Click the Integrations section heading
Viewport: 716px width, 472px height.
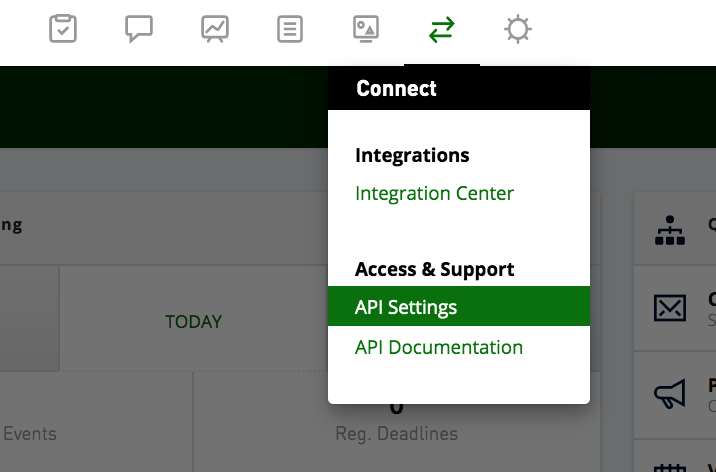click(x=412, y=155)
